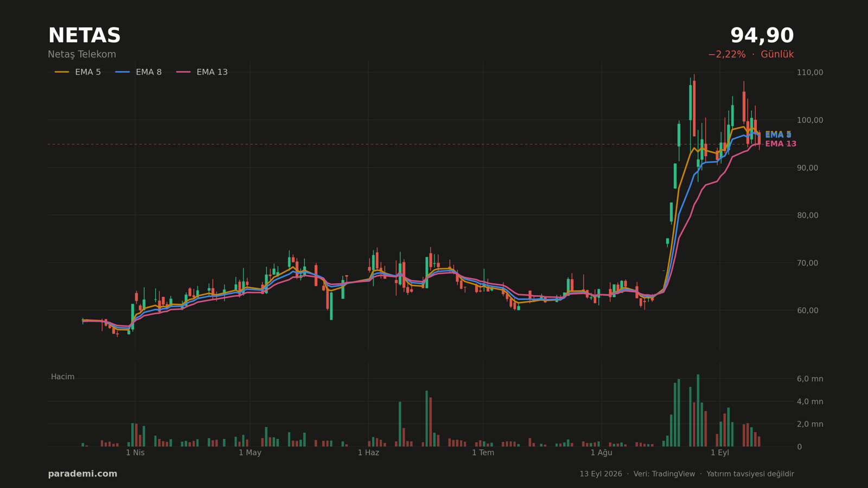Click the 6,0 mn volume axis label
The image size is (868, 488).
[810, 379]
